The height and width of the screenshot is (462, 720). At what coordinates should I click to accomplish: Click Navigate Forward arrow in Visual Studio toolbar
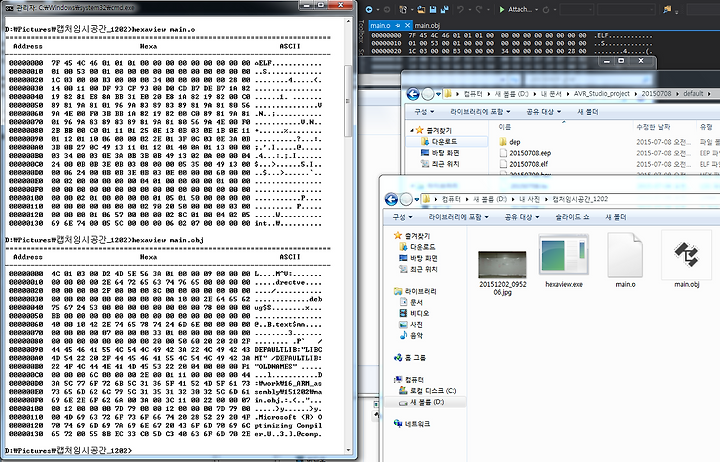pos(387,9)
